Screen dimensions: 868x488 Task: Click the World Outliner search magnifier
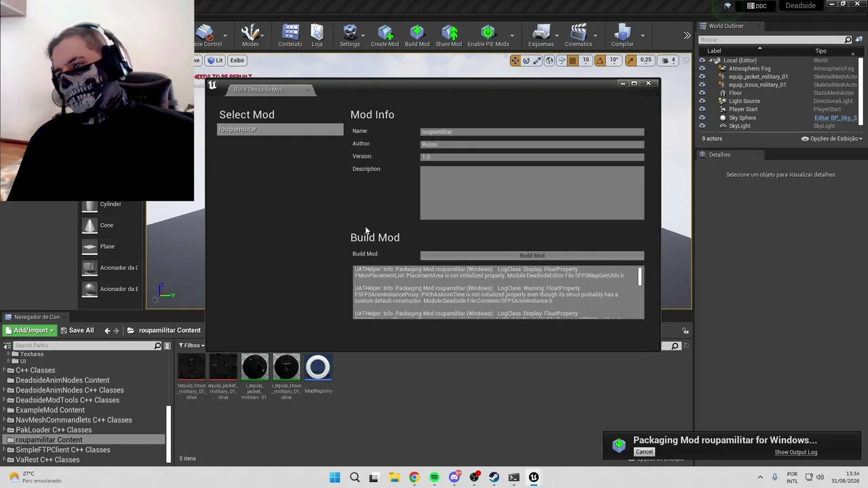[x=848, y=40]
